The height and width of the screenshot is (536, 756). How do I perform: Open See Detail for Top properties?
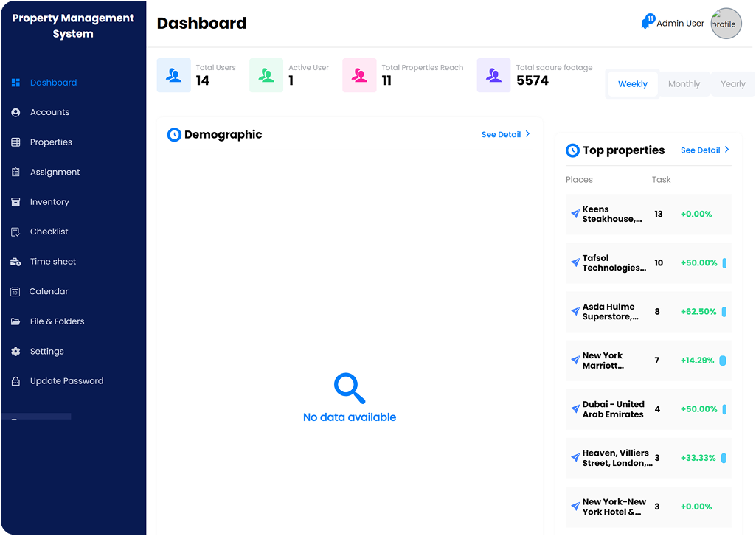[x=704, y=150]
